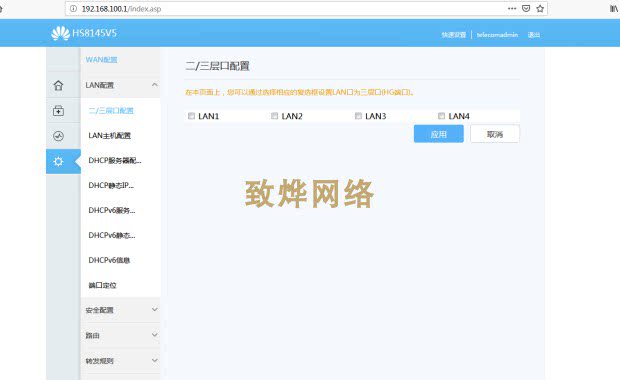Open the status monitor icon in sidebar
The image size is (620, 380).
pos(58,136)
